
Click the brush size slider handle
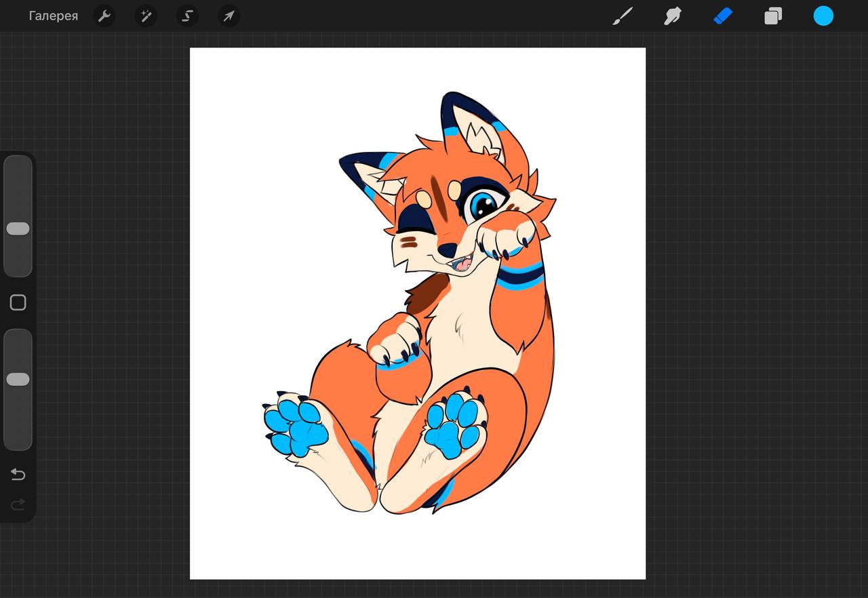coord(18,228)
